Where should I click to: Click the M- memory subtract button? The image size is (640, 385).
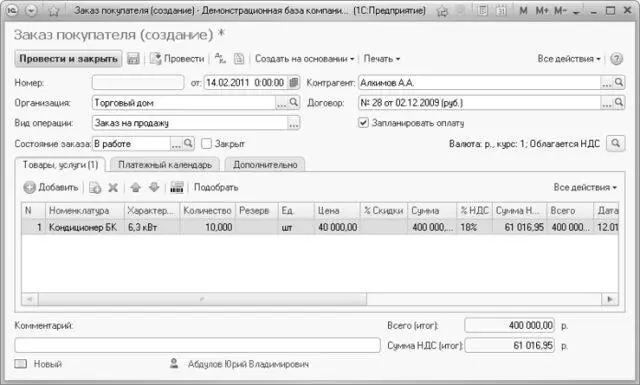click(560, 11)
